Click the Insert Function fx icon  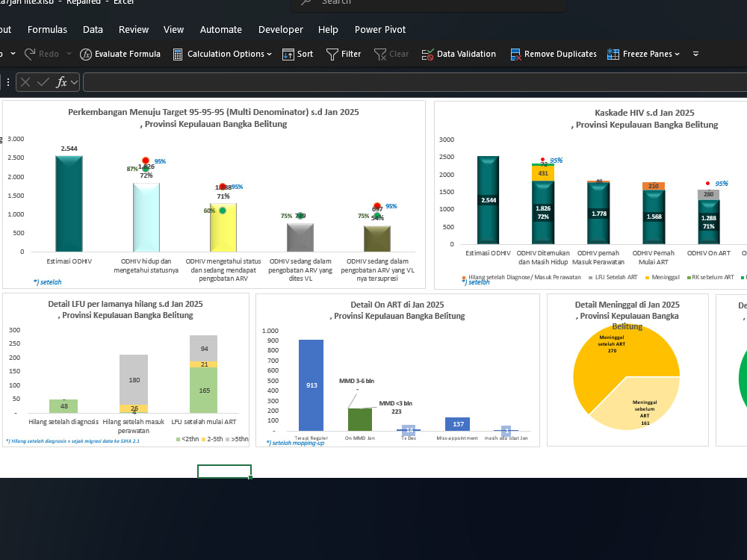[61, 82]
